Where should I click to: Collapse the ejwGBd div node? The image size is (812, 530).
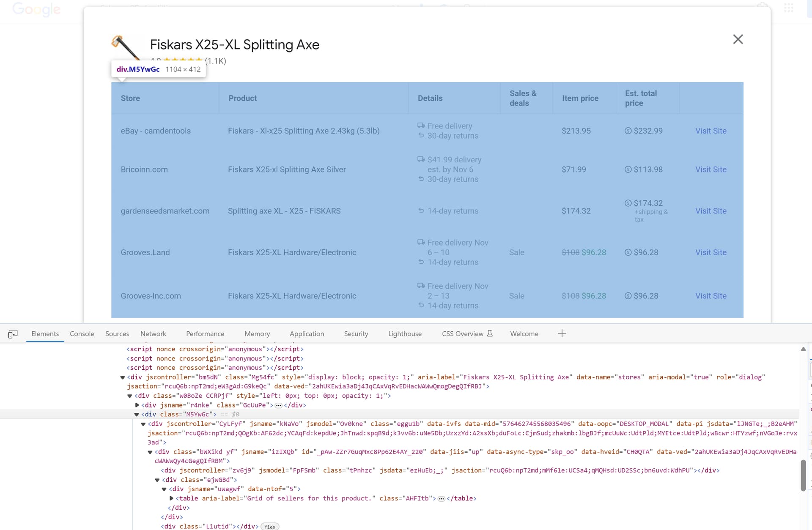[157, 480]
